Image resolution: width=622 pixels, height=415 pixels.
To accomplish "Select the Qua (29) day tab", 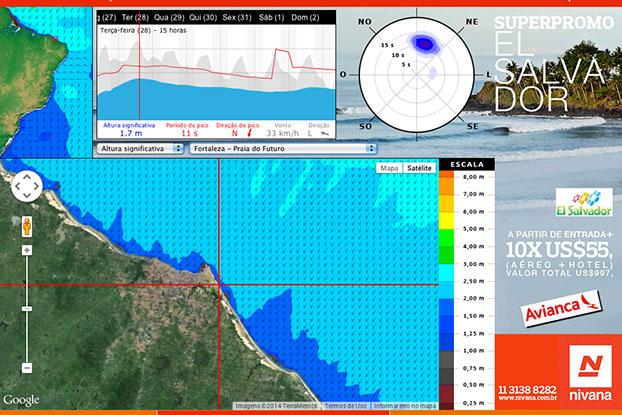I will (169, 17).
